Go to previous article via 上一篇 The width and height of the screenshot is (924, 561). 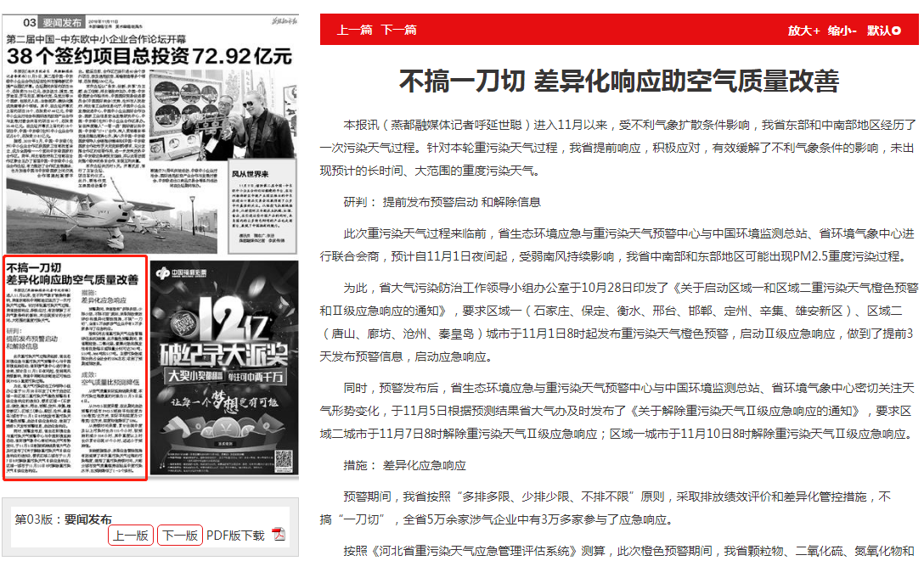(x=354, y=30)
